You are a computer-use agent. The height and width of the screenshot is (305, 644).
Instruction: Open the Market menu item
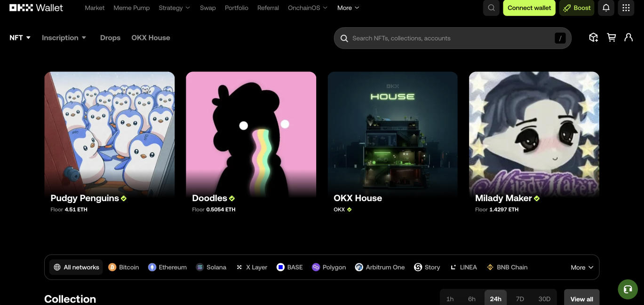95,8
